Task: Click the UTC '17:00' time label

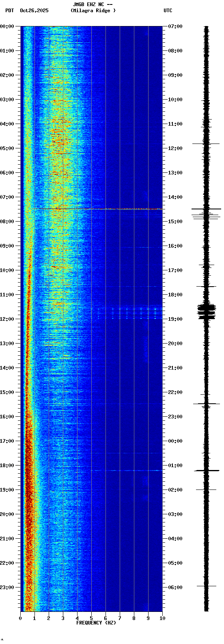Action: pos(175,270)
